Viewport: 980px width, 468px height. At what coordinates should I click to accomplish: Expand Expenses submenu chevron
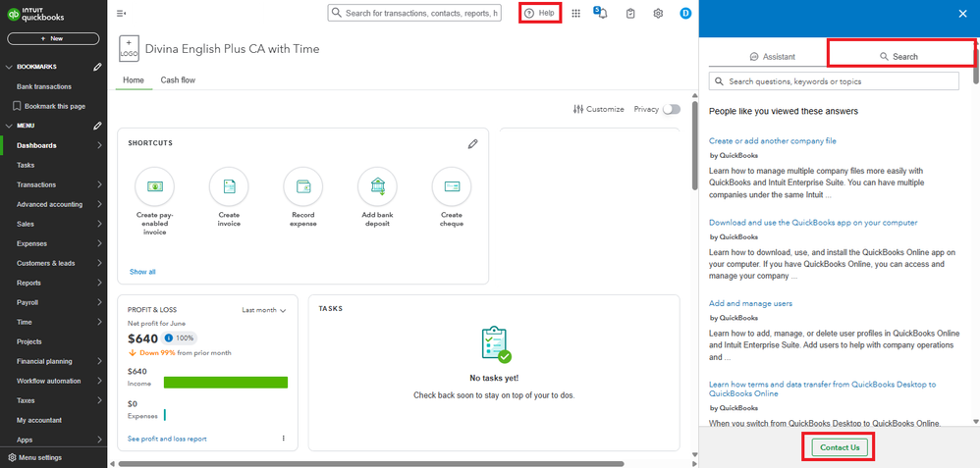[100, 243]
